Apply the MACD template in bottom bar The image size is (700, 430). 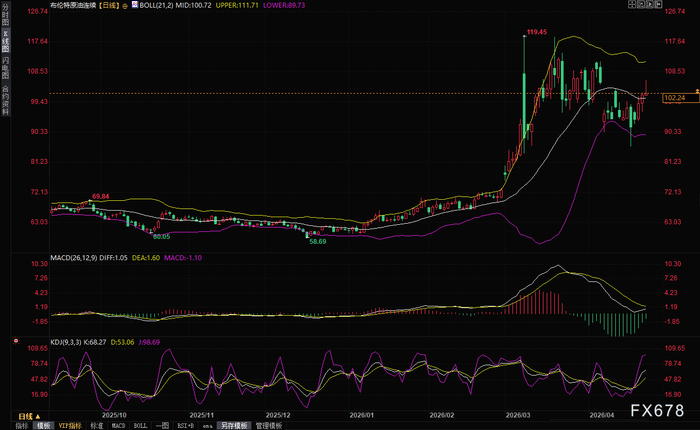[118, 426]
